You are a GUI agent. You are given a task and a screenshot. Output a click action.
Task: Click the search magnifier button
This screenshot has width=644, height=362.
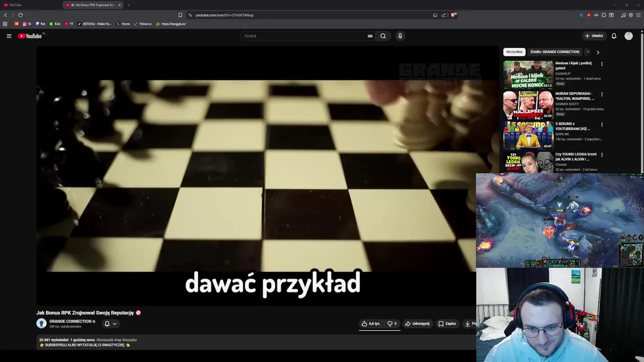(x=383, y=36)
